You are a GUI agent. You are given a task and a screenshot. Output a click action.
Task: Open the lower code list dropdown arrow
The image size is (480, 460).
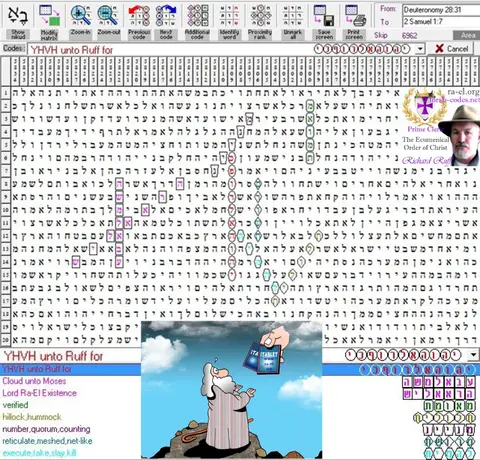click(x=473, y=355)
